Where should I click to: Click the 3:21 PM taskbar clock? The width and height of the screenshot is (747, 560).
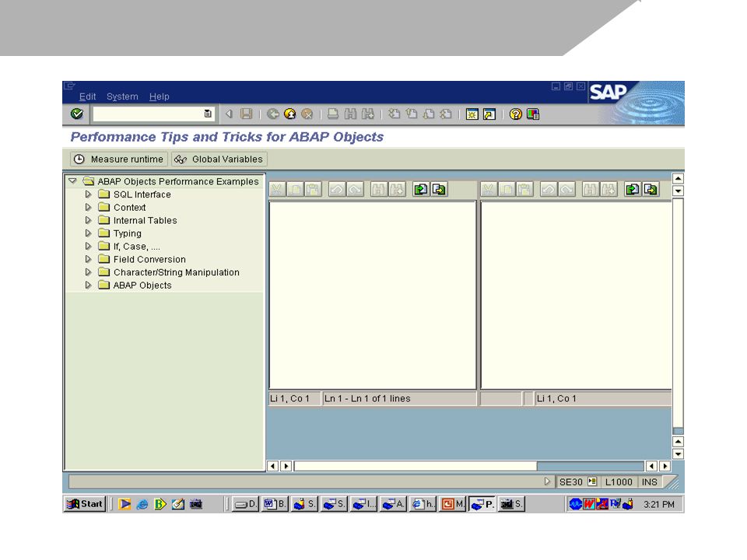659,504
